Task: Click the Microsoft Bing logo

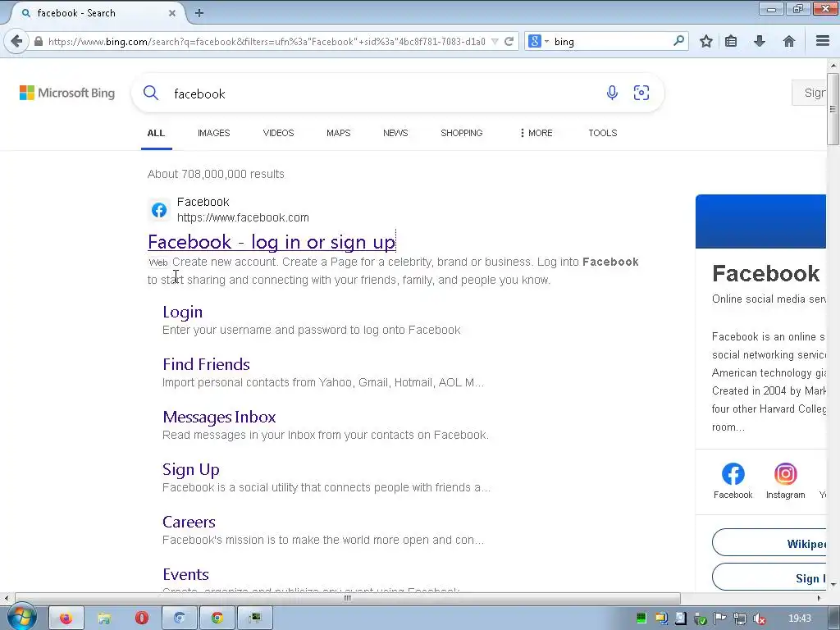Action: [x=67, y=93]
